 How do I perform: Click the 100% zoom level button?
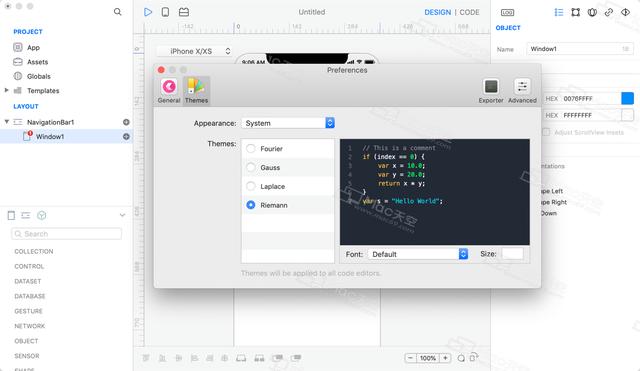[x=428, y=358]
